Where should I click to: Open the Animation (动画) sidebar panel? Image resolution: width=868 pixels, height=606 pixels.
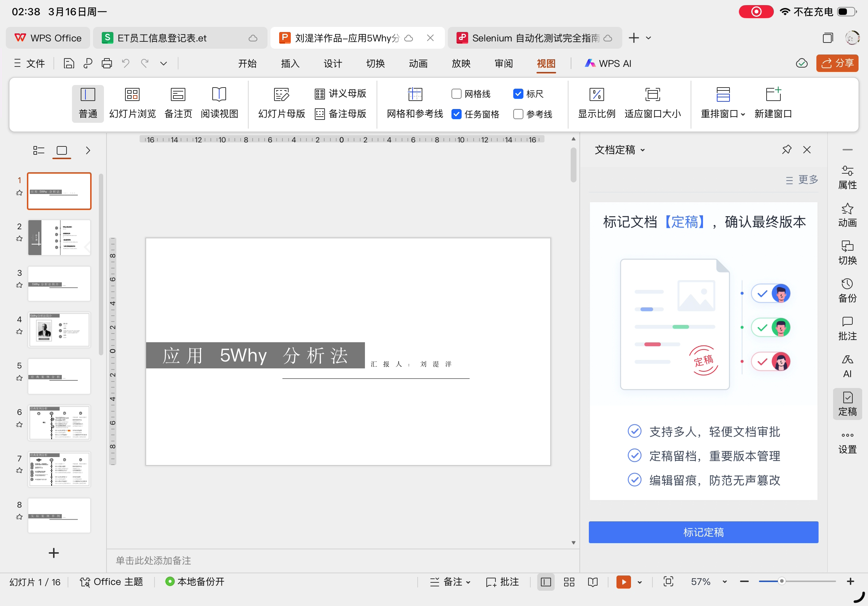(847, 215)
